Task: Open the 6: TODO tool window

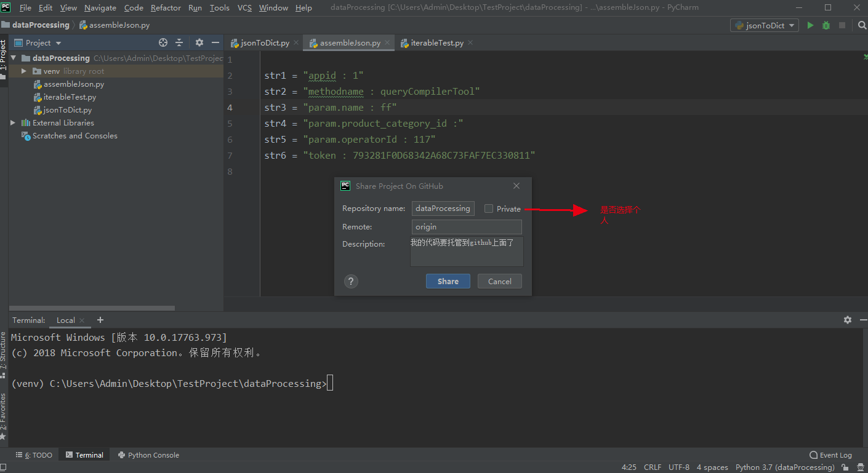Action: point(34,455)
